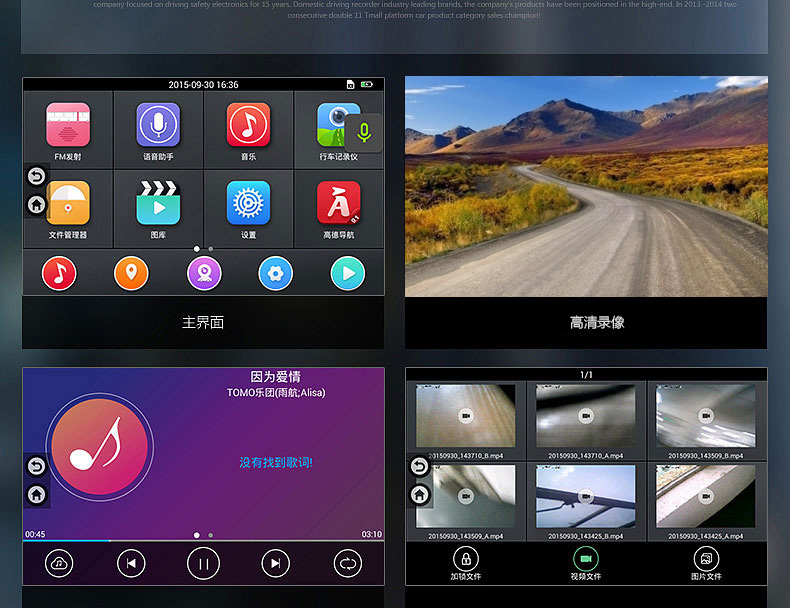Switch to 视频文件 video files tab
The width and height of the screenshot is (790, 608).
[x=585, y=564]
